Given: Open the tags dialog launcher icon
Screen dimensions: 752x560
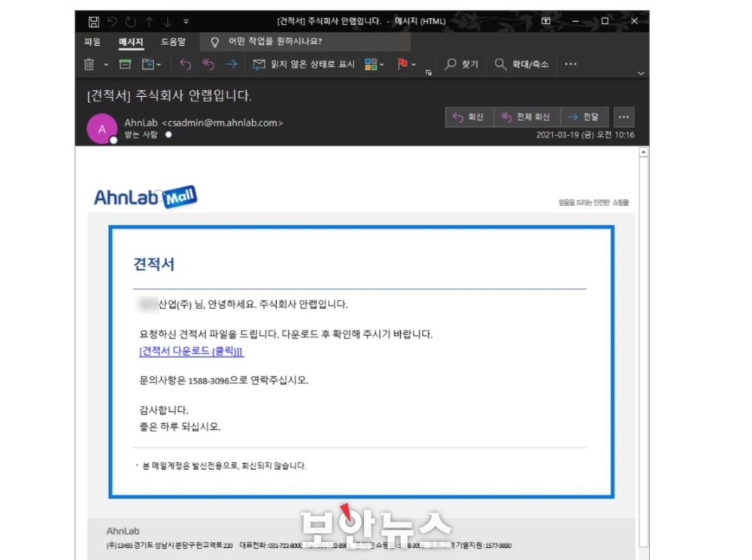Looking at the screenshot, I should (429, 72).
